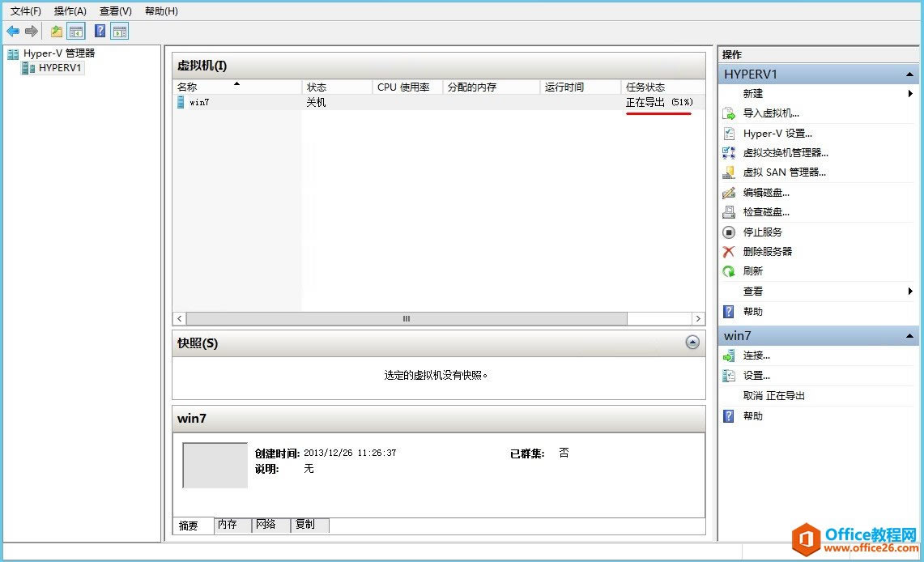Click the HYPERV1 section 帮助 icon
924x562 pixels.
729,312
